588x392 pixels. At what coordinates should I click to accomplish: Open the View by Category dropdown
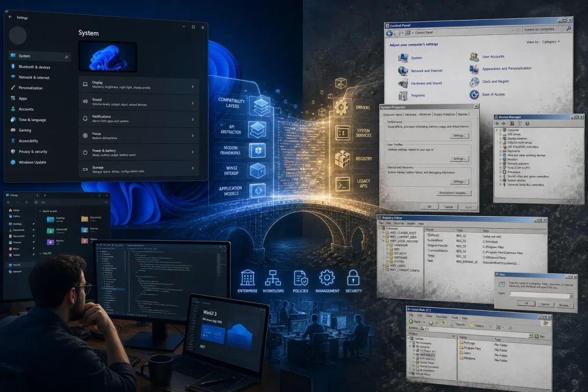(551, 42)
